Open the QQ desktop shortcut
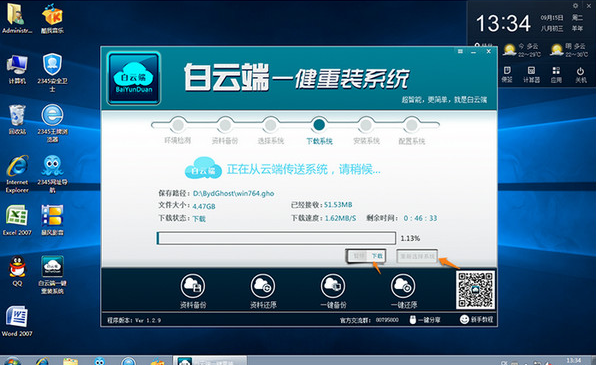596x365 pixels. [17, 271]
